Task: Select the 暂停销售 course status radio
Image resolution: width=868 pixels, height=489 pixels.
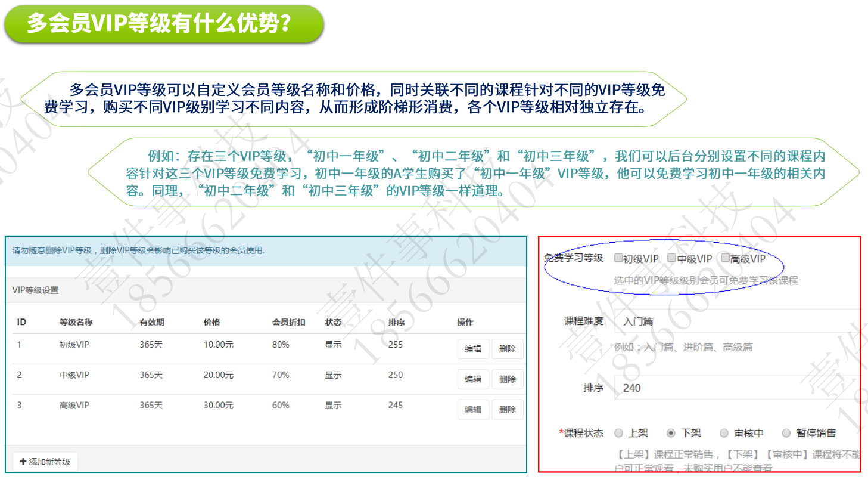Action: coord(786,433)
